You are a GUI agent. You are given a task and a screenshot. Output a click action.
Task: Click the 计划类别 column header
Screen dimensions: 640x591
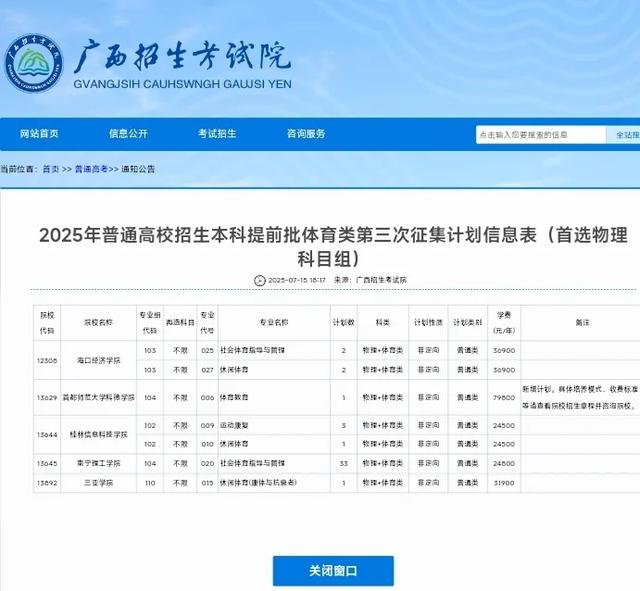[467, 322]
